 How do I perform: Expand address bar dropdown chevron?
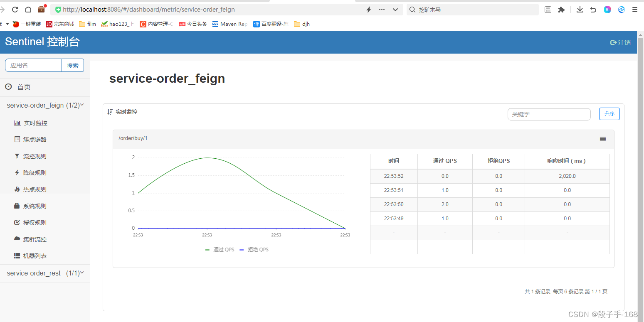pos(395,10)
